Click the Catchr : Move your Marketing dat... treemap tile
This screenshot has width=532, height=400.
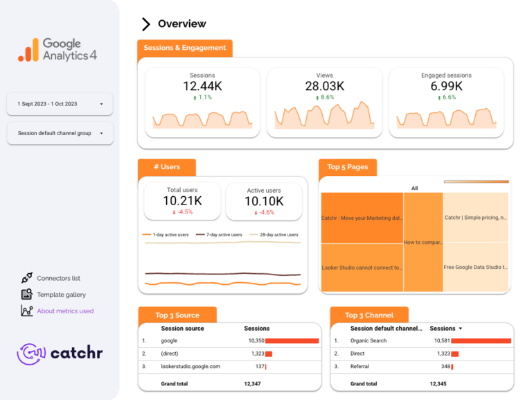362,218
